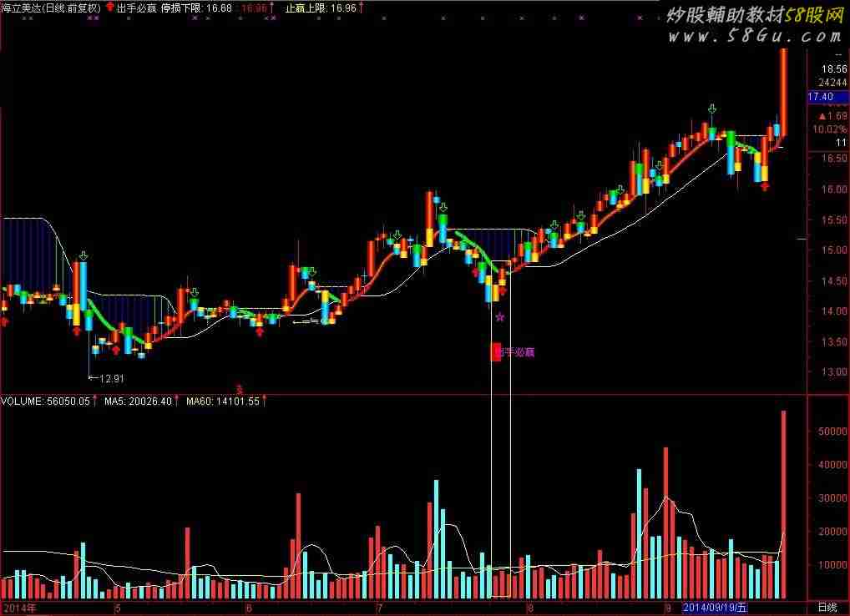Click the tallest red volume bar at far right

coord(783,505)
